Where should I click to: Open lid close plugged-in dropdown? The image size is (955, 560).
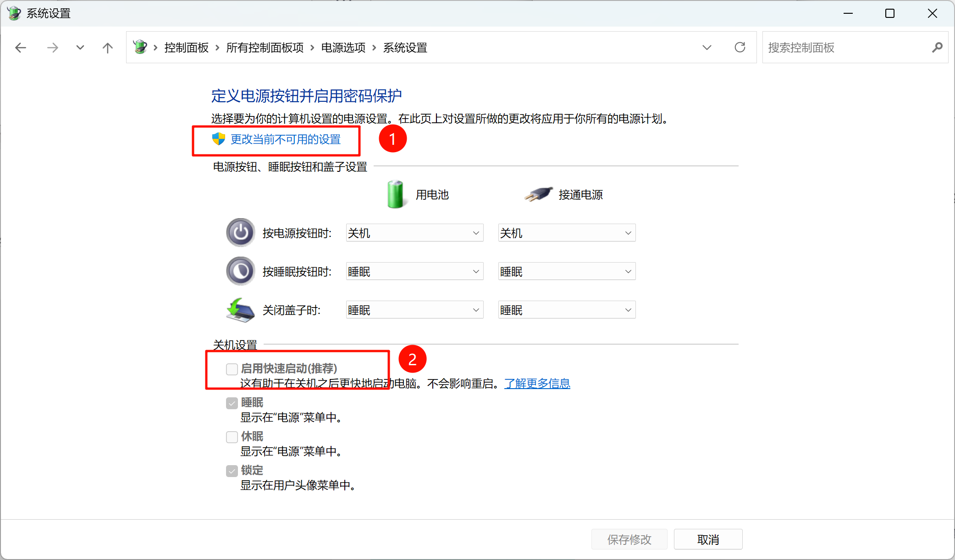pos(567,310)
